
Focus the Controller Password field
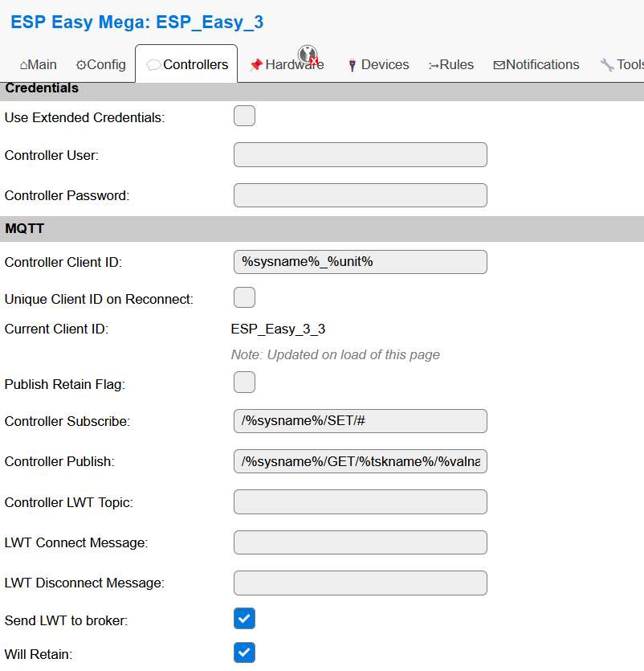click(360, 195)
